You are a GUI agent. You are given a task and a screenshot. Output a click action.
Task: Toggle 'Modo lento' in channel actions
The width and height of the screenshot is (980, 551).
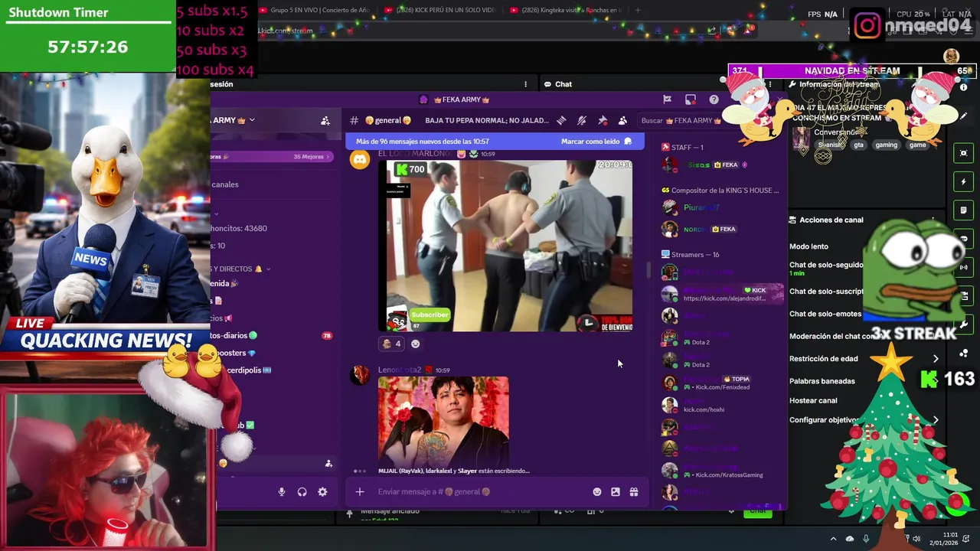(808, 246)
